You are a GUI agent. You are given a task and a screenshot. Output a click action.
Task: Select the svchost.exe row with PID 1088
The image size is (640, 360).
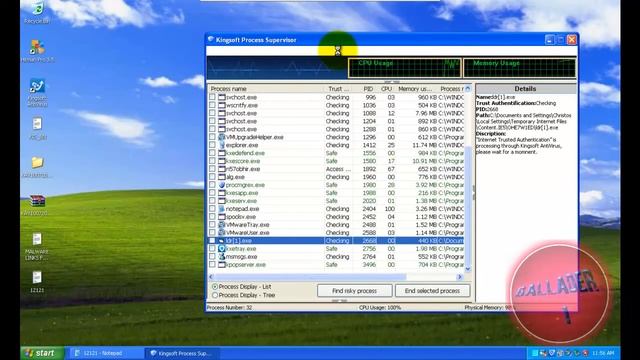(x=336, y=113)
